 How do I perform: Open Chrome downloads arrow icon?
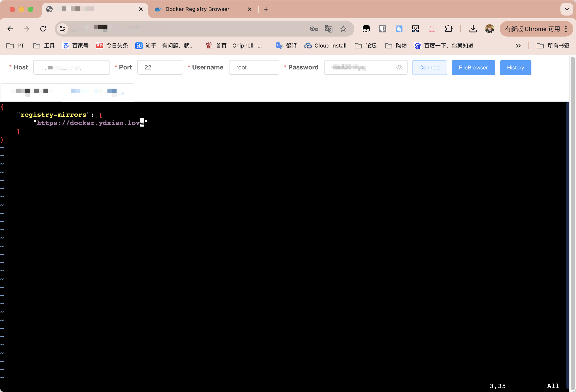[x=473, y=29]
